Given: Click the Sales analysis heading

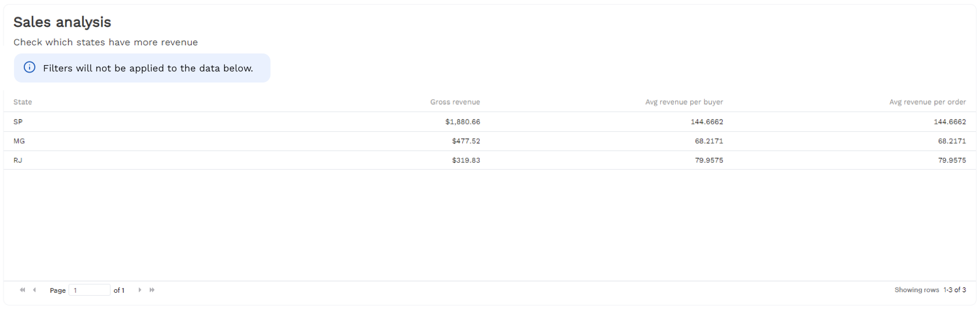Looking at the screenshot, I should pyautogui.click(x=62, y=22).
